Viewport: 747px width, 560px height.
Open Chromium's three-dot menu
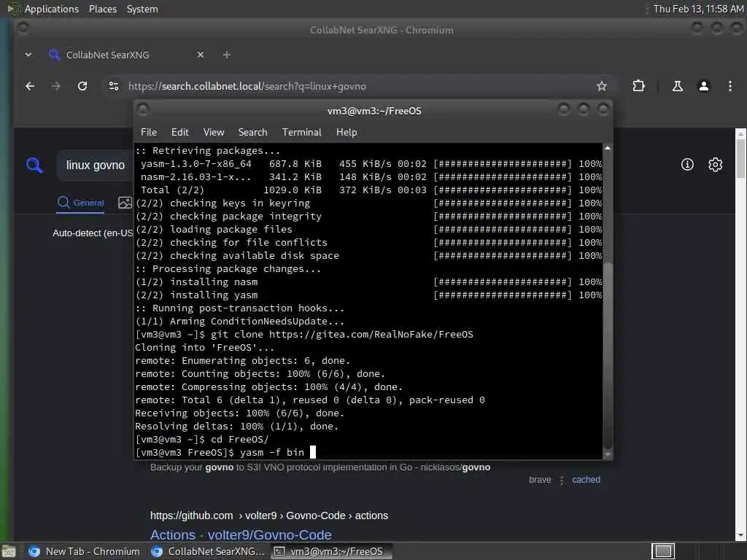click(729, 86)
